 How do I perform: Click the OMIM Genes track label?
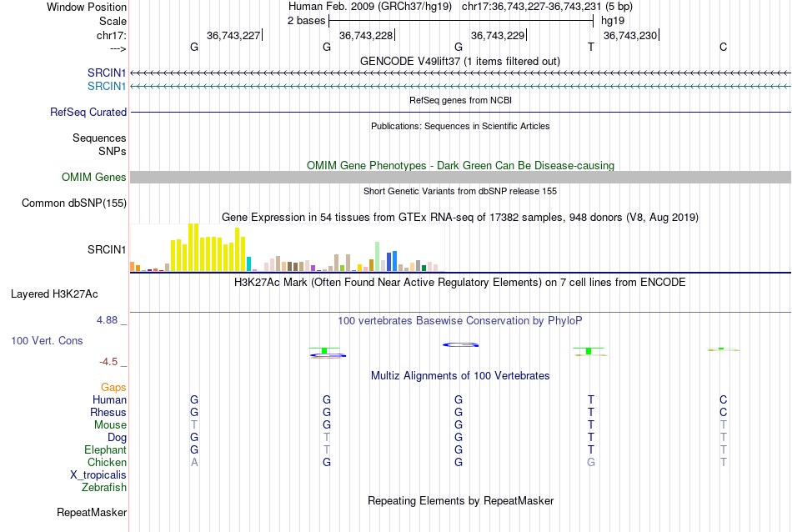93,178
